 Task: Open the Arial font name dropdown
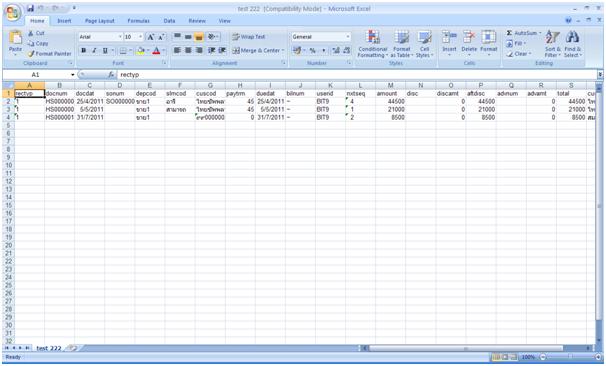(120, 37)
